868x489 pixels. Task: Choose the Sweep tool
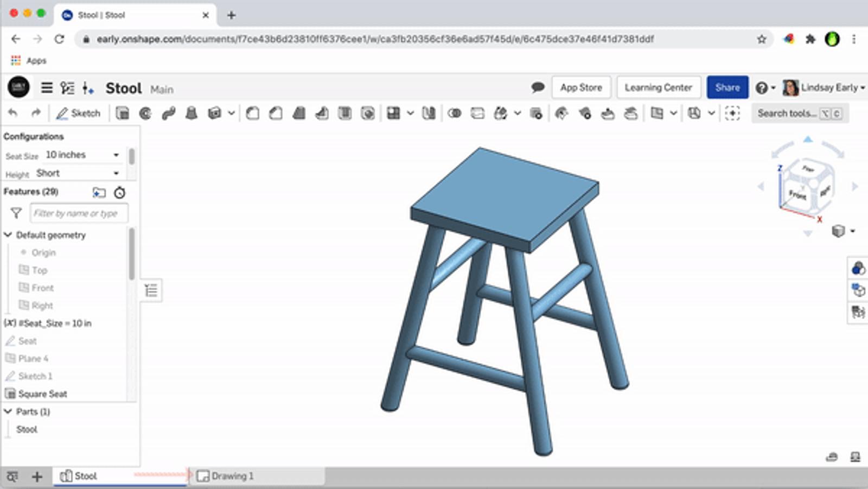pyautogui.click(x=168, y=113)
